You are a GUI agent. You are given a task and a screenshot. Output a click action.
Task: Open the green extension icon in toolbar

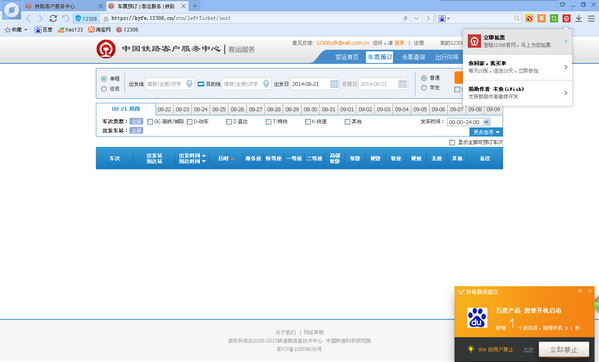tap(554, 18)
